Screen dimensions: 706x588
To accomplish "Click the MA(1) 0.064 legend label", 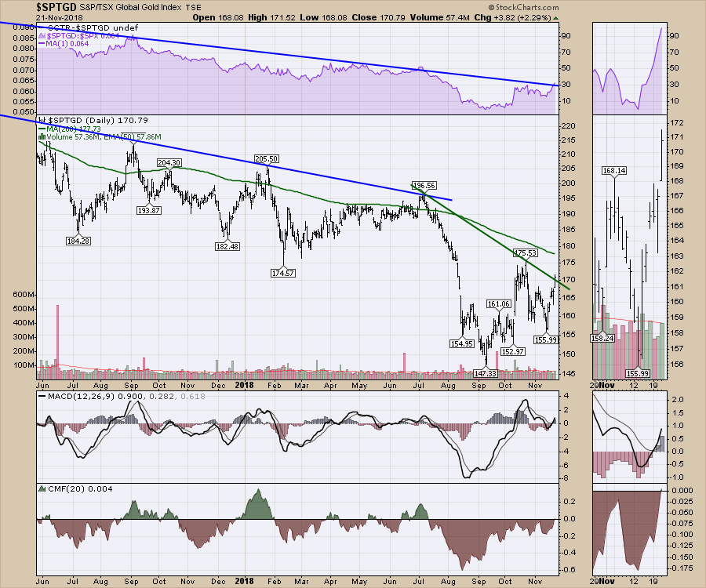I will [x=67, y=44].
